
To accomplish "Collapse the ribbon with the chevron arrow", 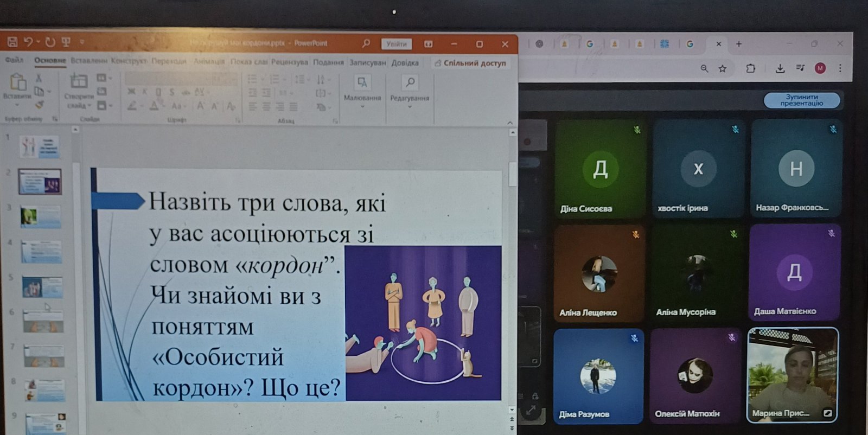I will tap(509, 123).
